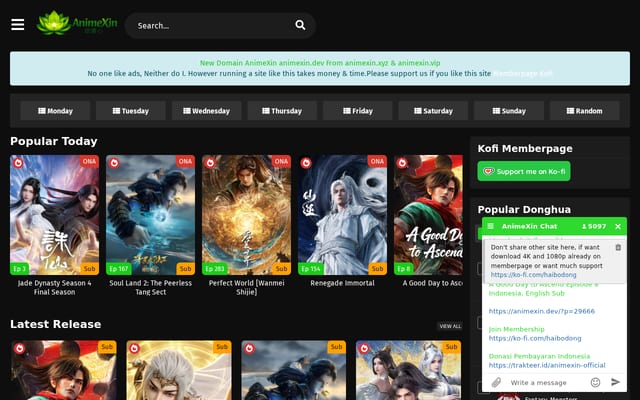
Task: Open the Friday schedule tab
Action: (358, 111)
